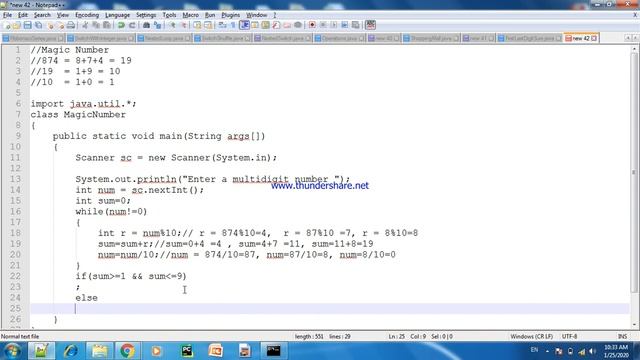
Task: Open the Document Map panel icon
Action: [x=265, y=25]
